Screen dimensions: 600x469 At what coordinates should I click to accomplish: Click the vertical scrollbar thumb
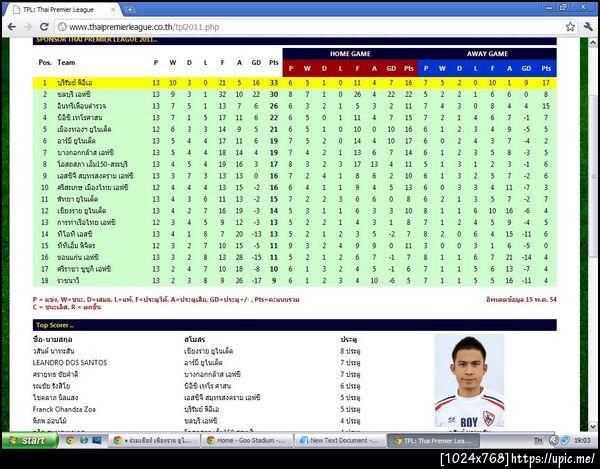(x=593, y=176)
